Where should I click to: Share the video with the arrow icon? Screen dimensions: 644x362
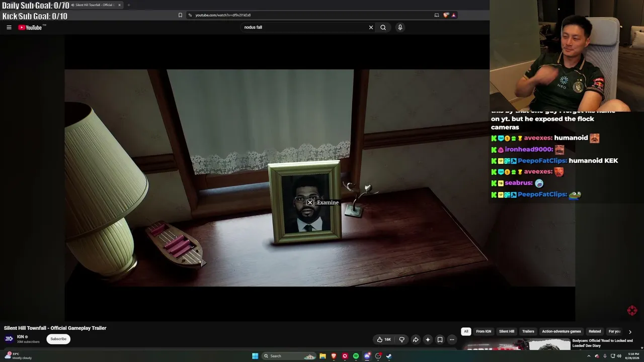pyautogui.click(x=416, y=339)
